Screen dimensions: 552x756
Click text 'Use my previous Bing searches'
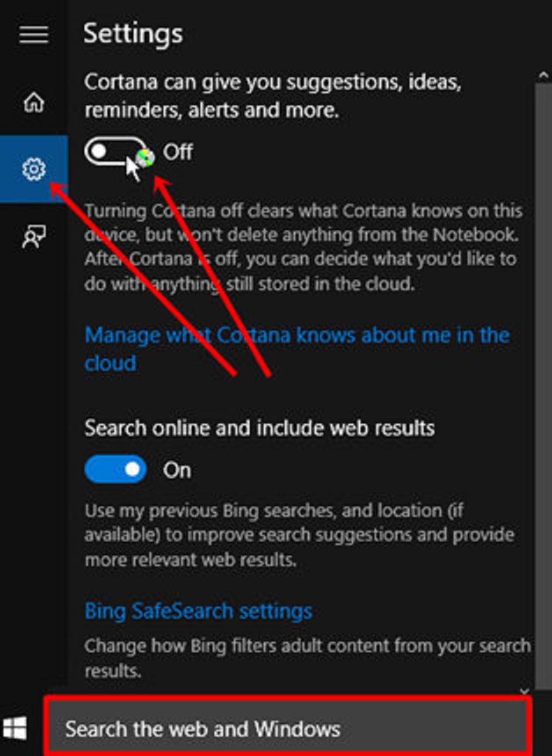click(x=210, y=510)
